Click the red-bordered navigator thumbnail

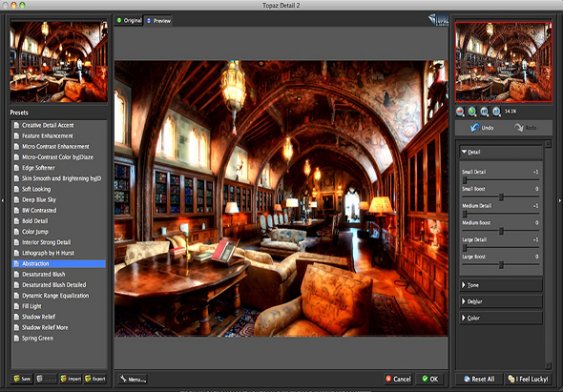(504, 62)
